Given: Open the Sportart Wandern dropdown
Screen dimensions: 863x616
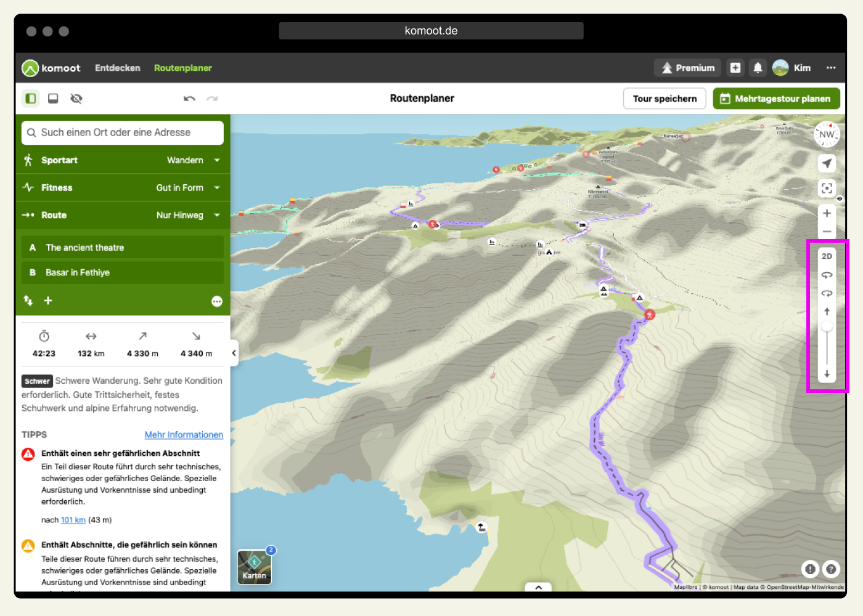Looking at the screenshot, I should point(123,160).
